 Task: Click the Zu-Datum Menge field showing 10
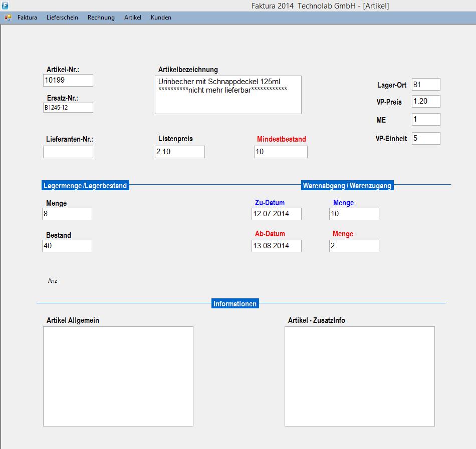[354, 214]
